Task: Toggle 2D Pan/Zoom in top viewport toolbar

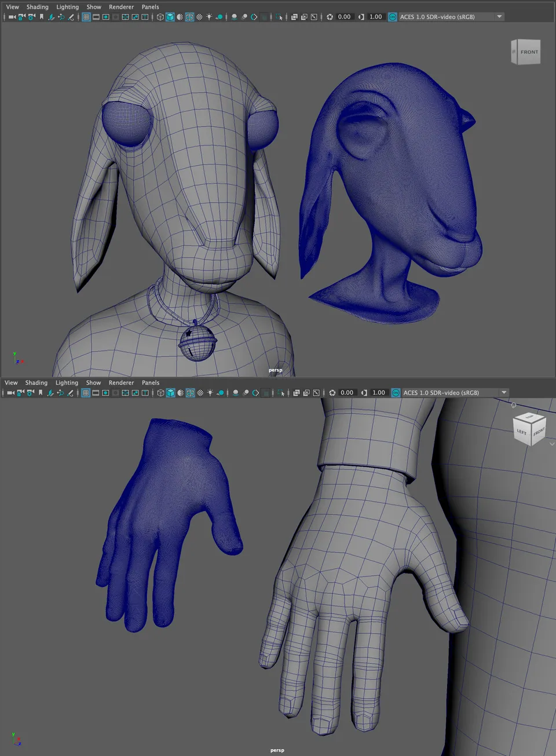Action: [x=61, y=17]
